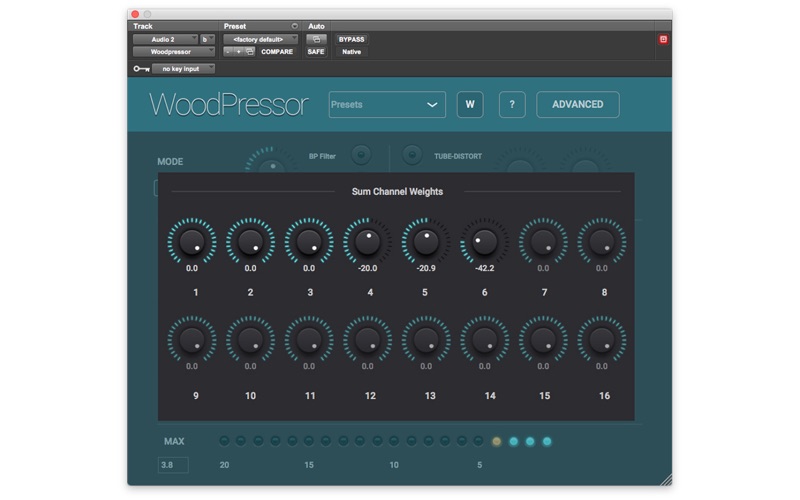Open the no key input dropdown
800x500 pixels.
pos(182,69)
